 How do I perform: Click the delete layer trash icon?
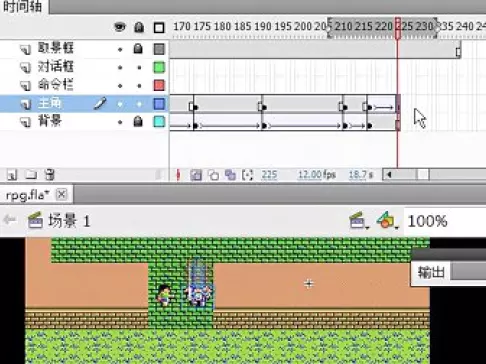pos(50,175)
